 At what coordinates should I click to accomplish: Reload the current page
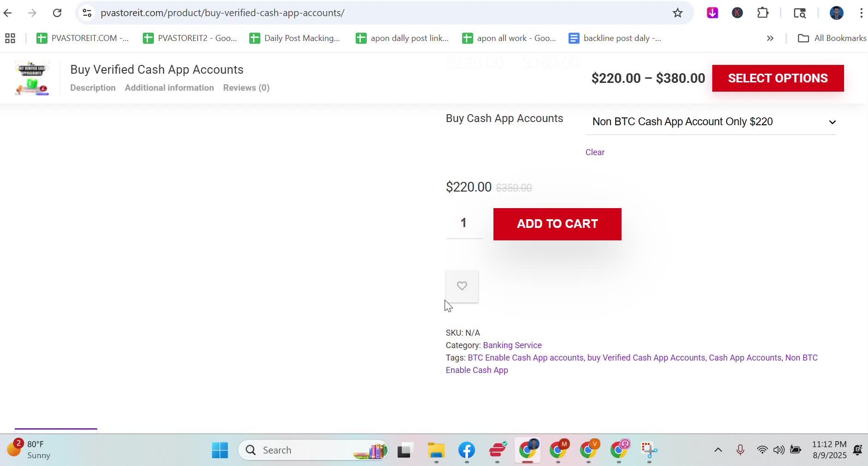(57, 13)
